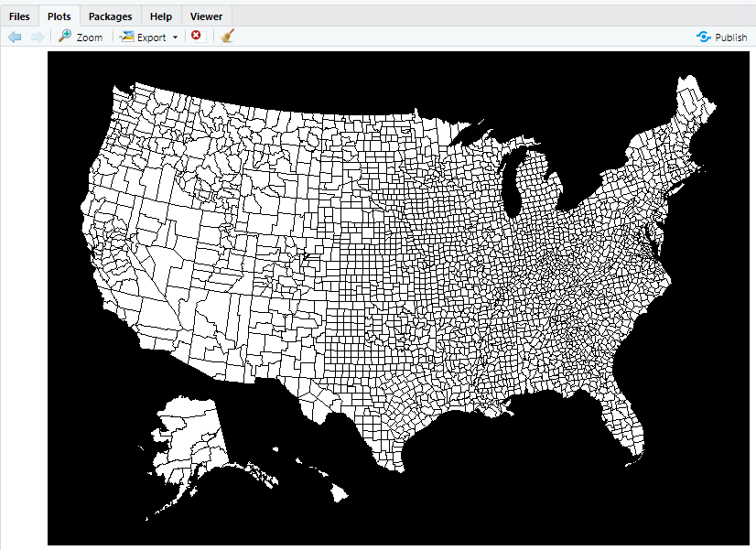Clear all plots with broom icon
This screenshot has height=550, width=756.
pyautogui.click(x=228, y=37)
